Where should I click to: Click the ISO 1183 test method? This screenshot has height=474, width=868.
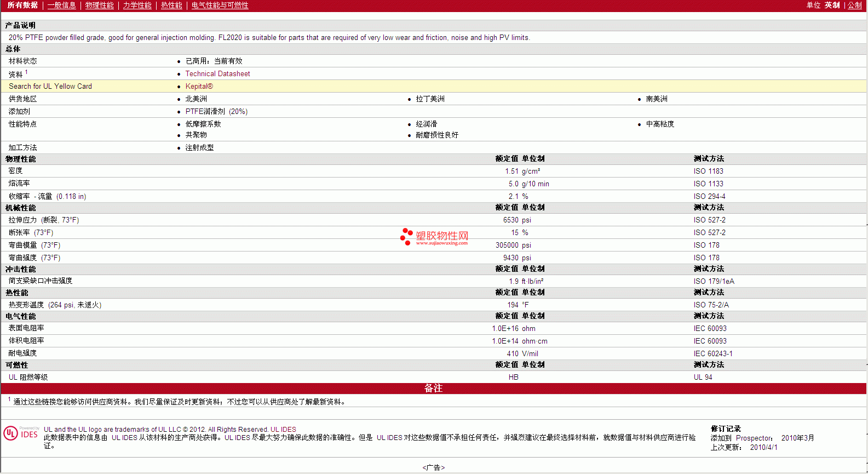coord(708,172)
